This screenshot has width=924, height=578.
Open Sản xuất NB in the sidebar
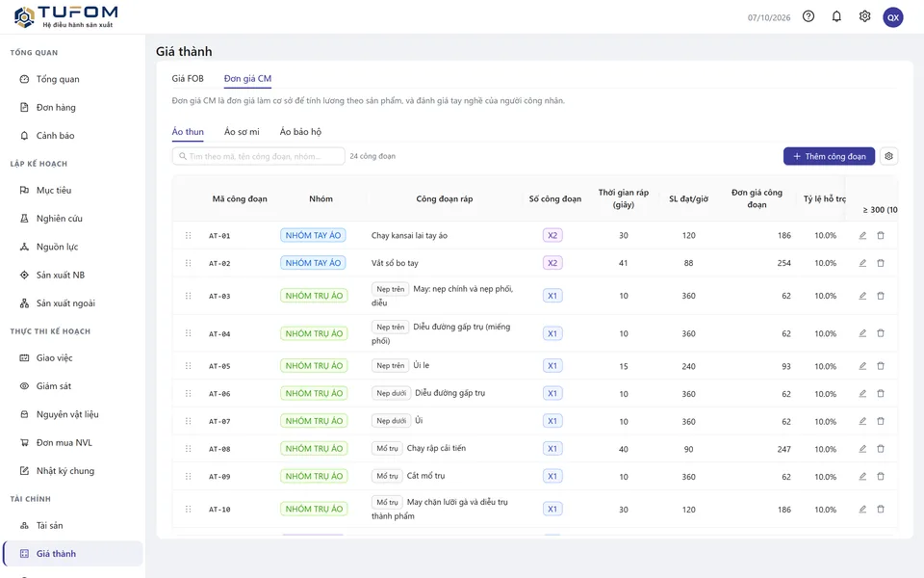click(72, 275)
